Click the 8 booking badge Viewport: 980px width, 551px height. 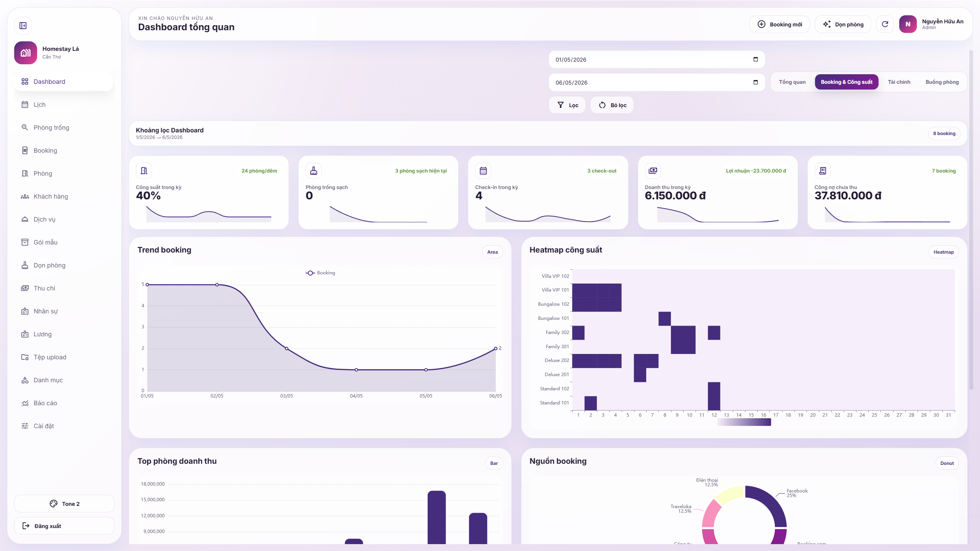click(x=944, y=134)
